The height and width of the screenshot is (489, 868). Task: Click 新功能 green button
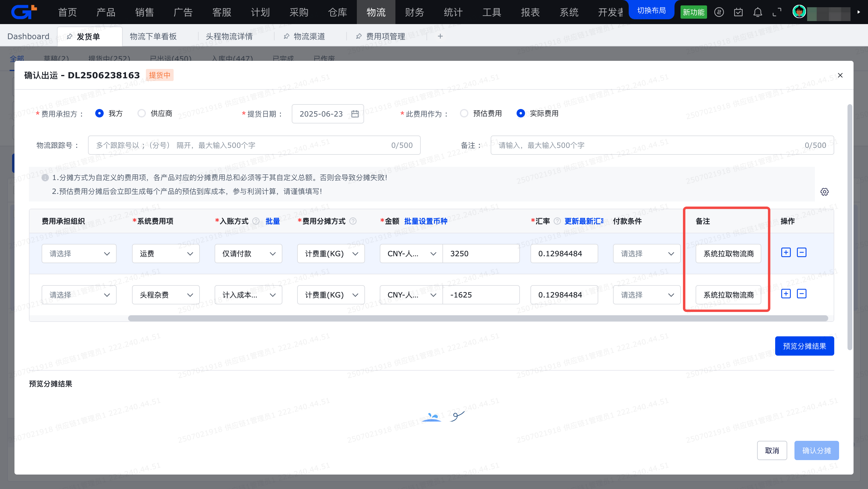[693, 12]
